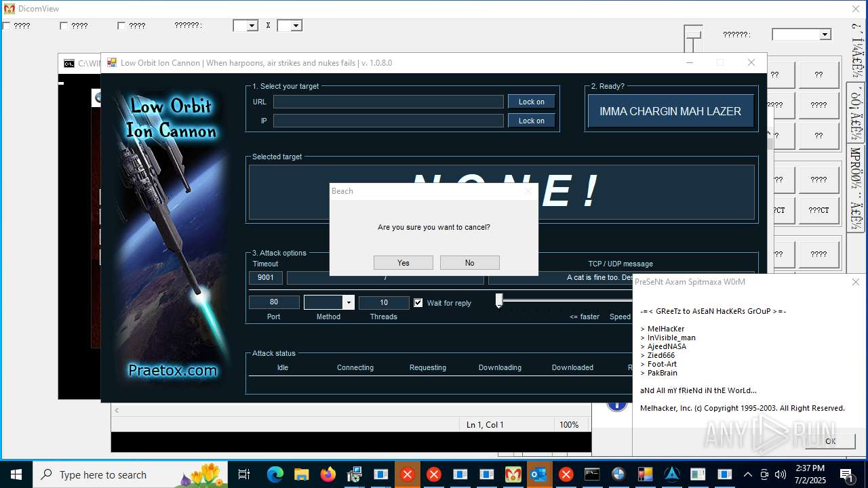The width and height of the screenshot is (868, 488).
Task: Click the attack Speed slider thumb
Action: [499, 301]
